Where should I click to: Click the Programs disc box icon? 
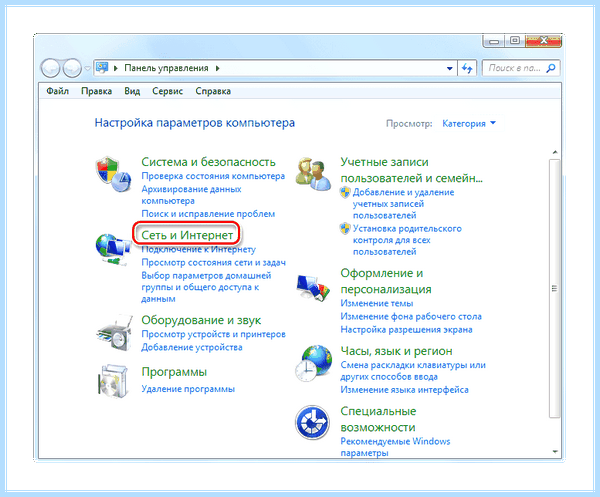click(x=112, y=381)
